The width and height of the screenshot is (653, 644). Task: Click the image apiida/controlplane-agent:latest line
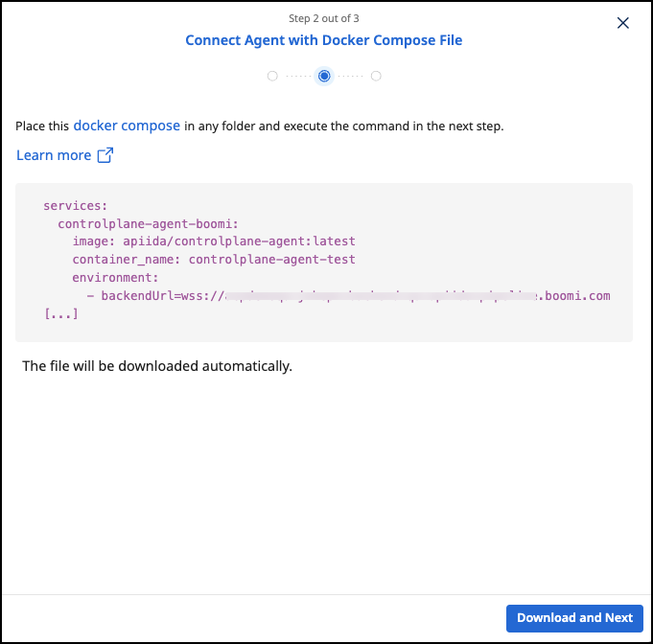click(x=213, y=241)
